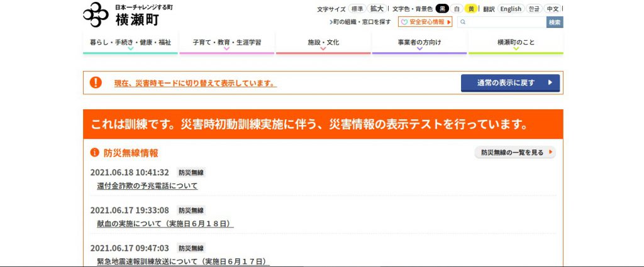Expand the 暮らし・手続き・健康・福祉 menu
Viewport: 644px width, 267px height.
(130, 43)
